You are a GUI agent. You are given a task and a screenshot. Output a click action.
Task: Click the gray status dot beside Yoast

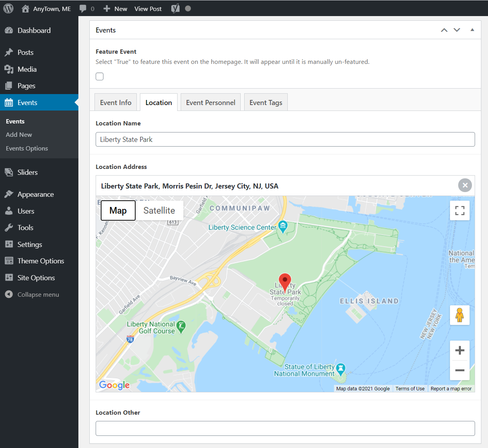pos(188,9)
